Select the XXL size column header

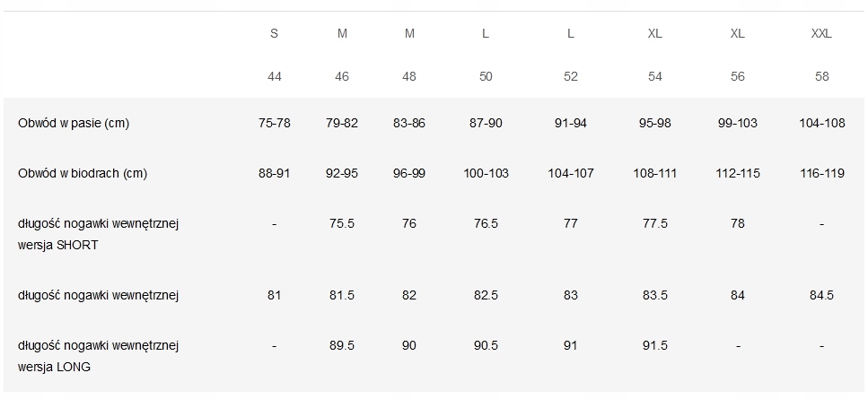pyautogui.click(x=821, y=34)
